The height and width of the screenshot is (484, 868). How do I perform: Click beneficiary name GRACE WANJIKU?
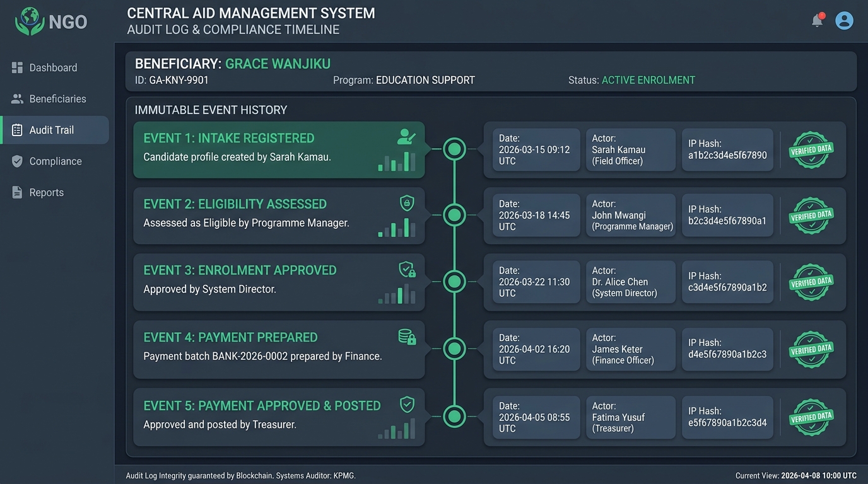point(278,64)
